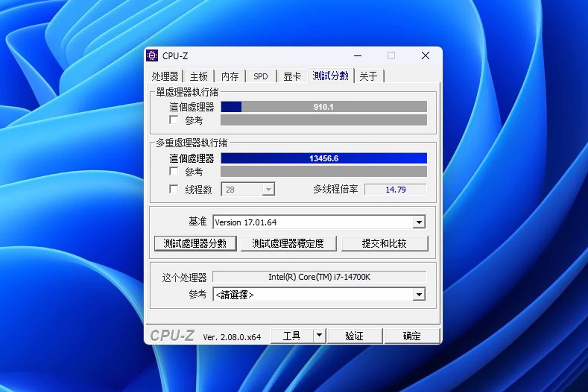
Task: Close the CPU-Z window
Action: 425,56
